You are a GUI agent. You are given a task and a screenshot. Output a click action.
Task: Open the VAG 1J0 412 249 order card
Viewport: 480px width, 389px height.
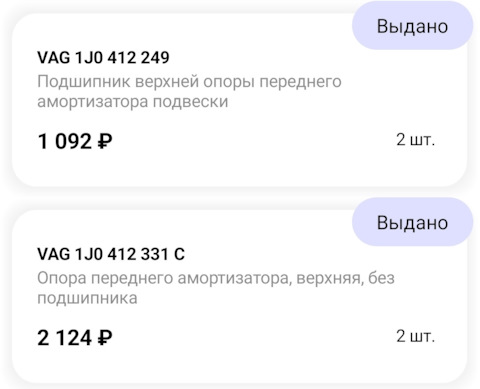tap(239, 100)
